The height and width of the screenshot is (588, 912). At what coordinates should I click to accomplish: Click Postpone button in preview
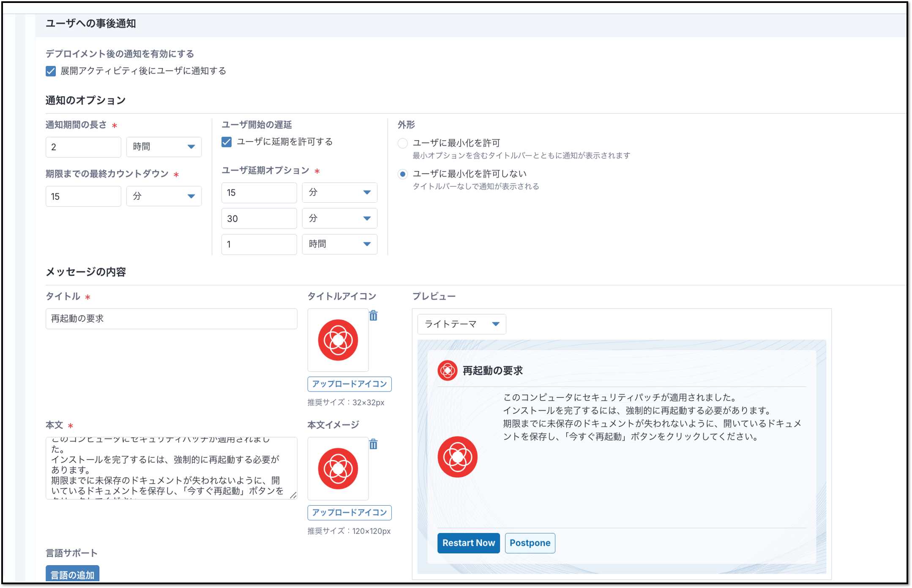530,543
